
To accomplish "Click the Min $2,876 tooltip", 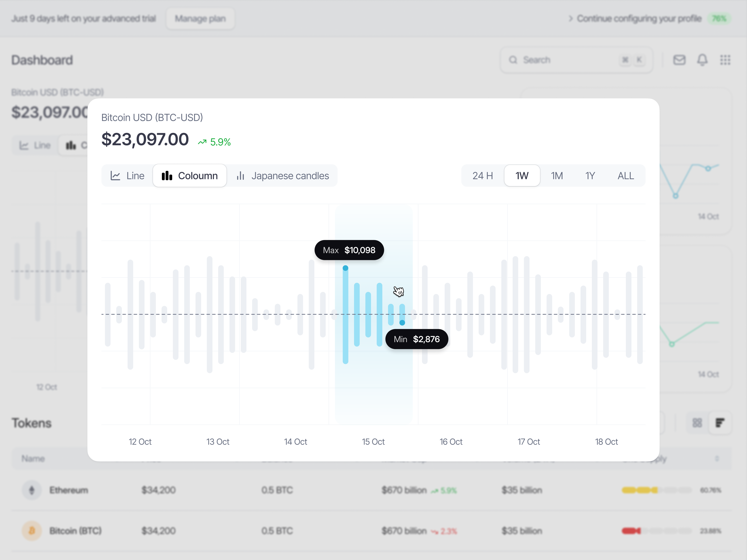I will click(417, 339).
